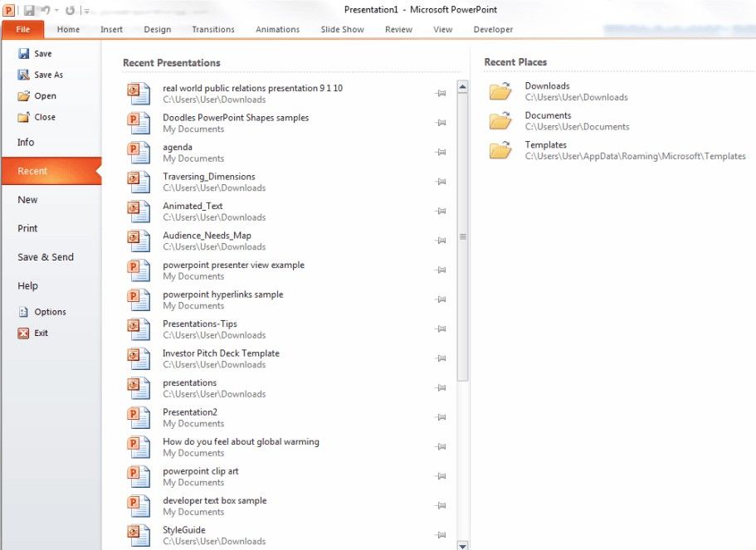This screenshot has width=756, height=550.
Task: Click the Open folder icon
Action: click(23, 96)
